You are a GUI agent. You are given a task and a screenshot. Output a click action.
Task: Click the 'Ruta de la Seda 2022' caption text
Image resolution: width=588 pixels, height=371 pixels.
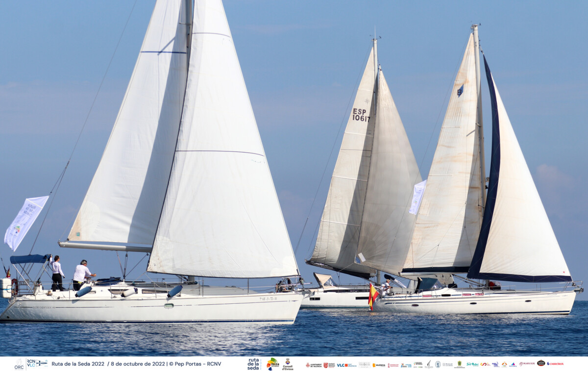(x=78, y=364)
